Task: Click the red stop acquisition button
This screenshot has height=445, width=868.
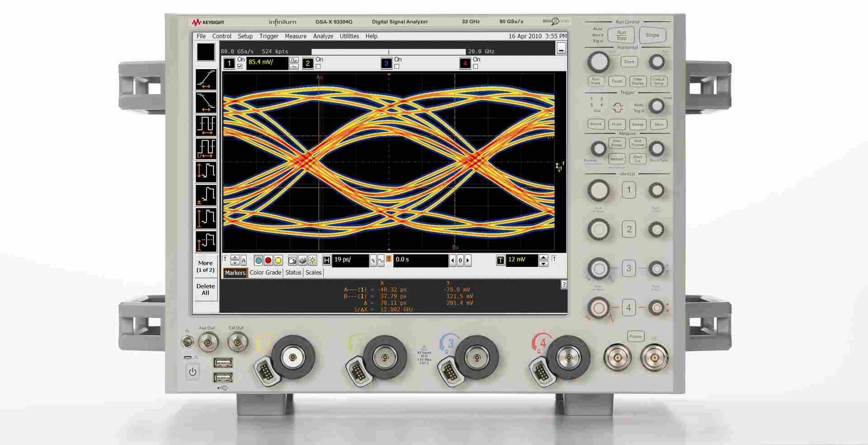Action: (x=268, y=260)
